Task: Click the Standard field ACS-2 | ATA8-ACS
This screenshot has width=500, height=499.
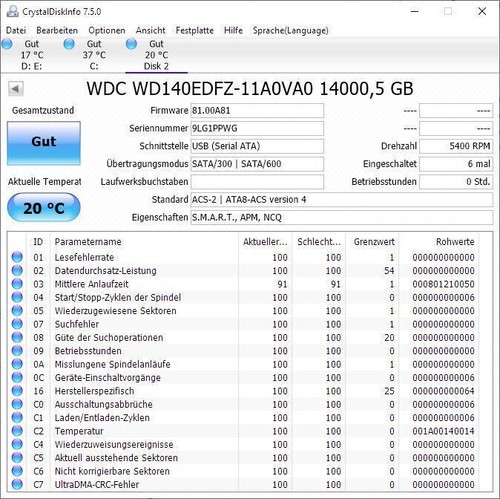Action: (x=342, y=200)
